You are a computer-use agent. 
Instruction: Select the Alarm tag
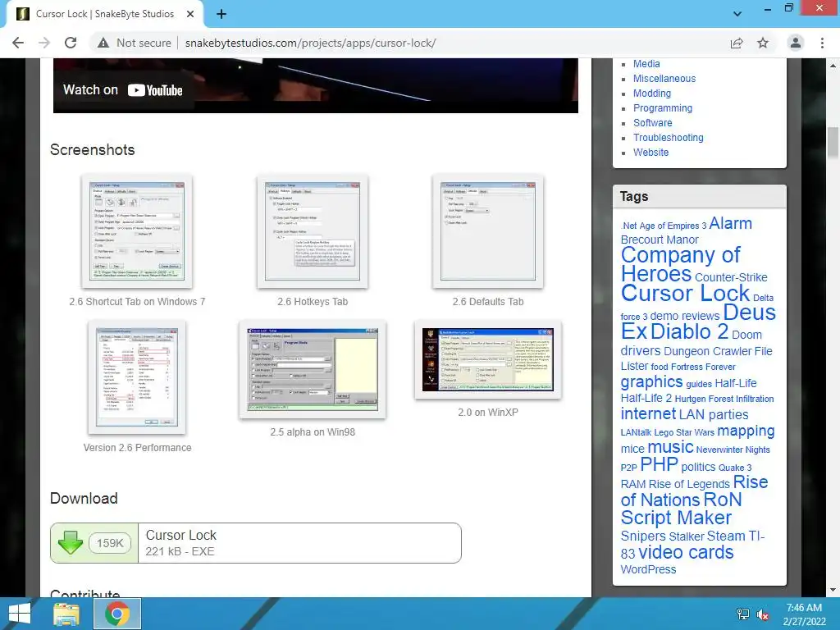coord(730,223)
